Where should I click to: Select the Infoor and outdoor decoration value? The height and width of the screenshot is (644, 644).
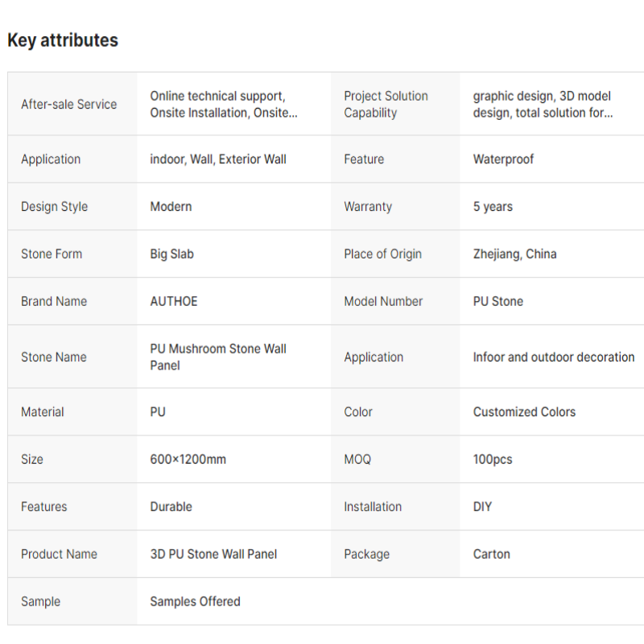coord(554,357)
